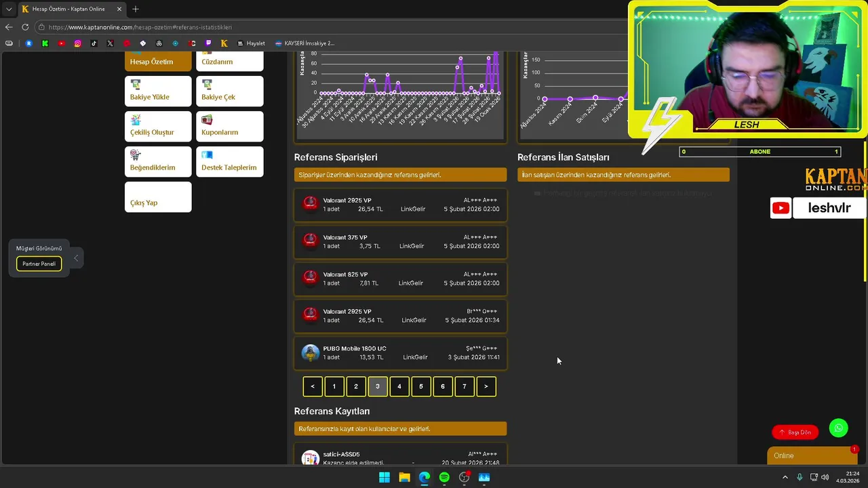868x488 pixels.
Task: Go back in the browser
Action: tap(9, 27)
